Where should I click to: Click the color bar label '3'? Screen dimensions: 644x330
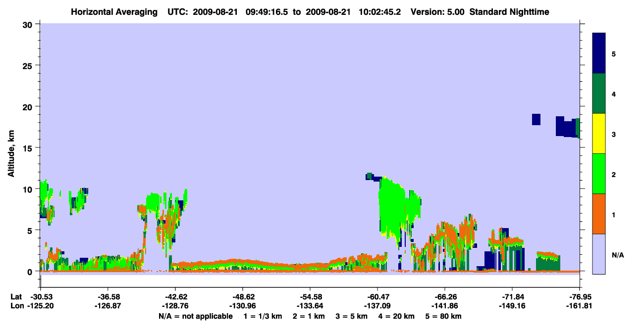click(x=614, y=134)
